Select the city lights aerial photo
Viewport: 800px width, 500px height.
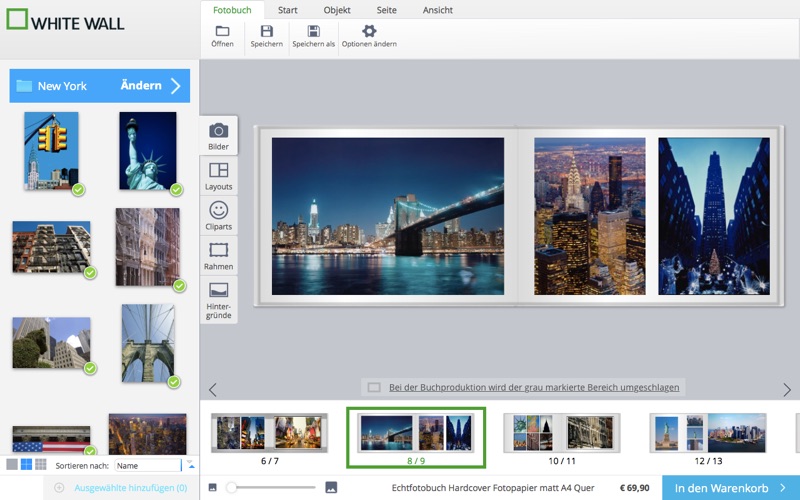pyautogui.click(x=147, y=434)
